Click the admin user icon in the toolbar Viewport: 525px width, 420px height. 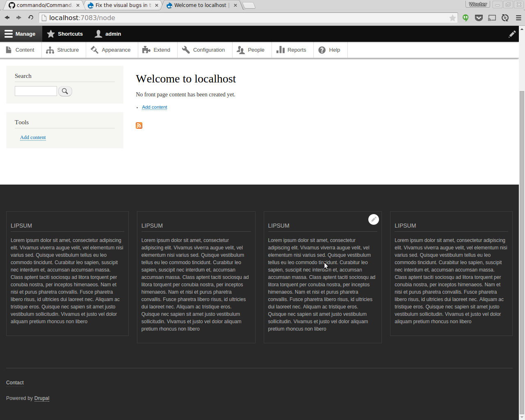point(98,34)
